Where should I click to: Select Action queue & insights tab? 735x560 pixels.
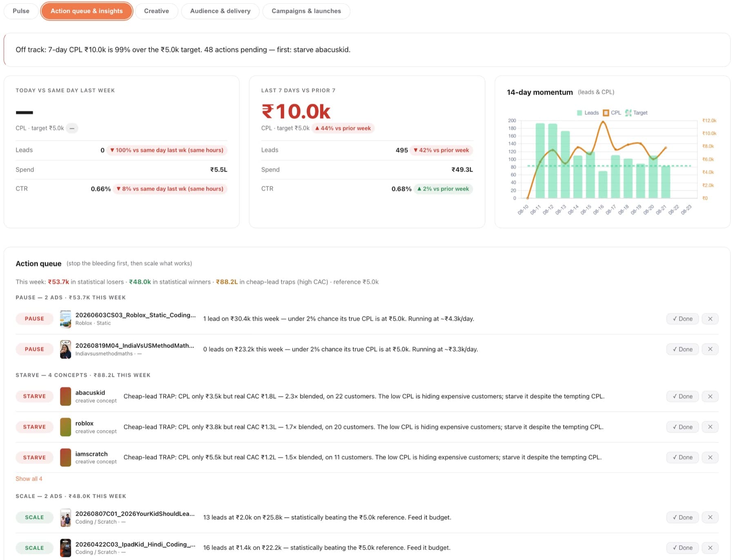pyautogui.click(x=87, y=11)
